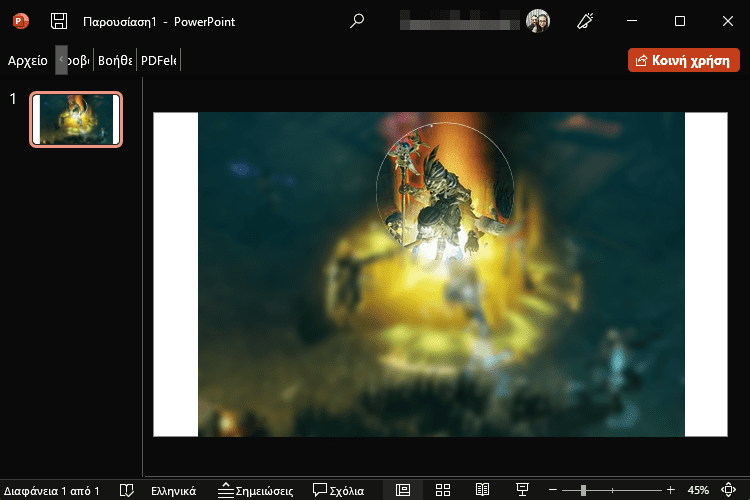Fit slide to current window icon

pyautogui.click(x=728, y=490)
